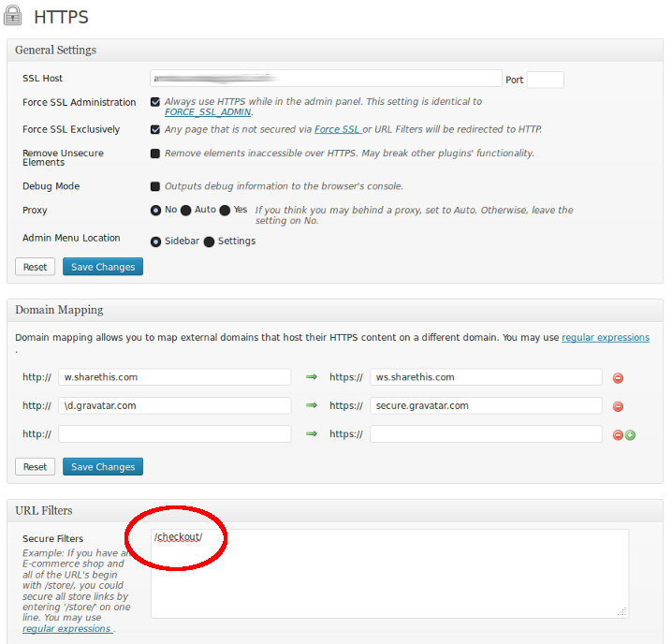The width and height of the screenshot is (672, 644).
Task: Click into the SSL Host field
Action: [326, 79]
